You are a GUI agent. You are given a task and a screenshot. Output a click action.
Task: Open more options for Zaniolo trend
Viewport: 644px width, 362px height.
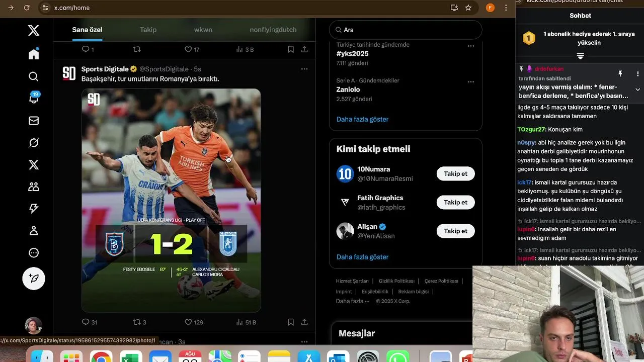tap(471, 81)
